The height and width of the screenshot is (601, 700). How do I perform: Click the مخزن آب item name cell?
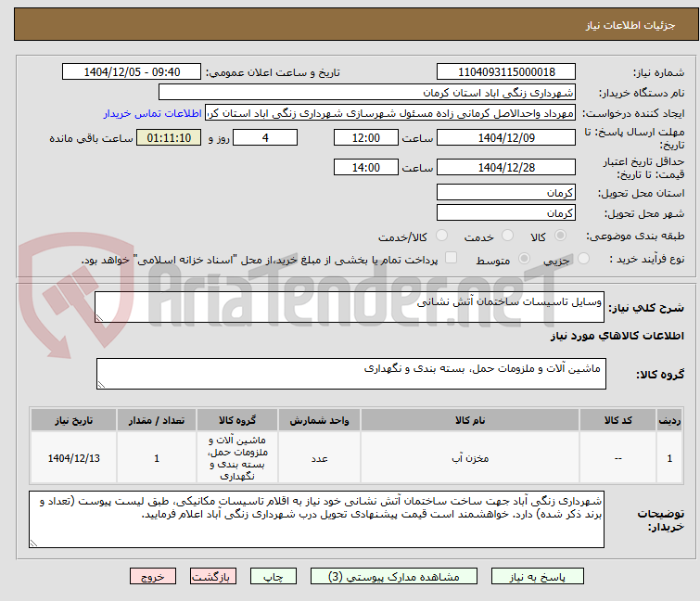(470, 458)
